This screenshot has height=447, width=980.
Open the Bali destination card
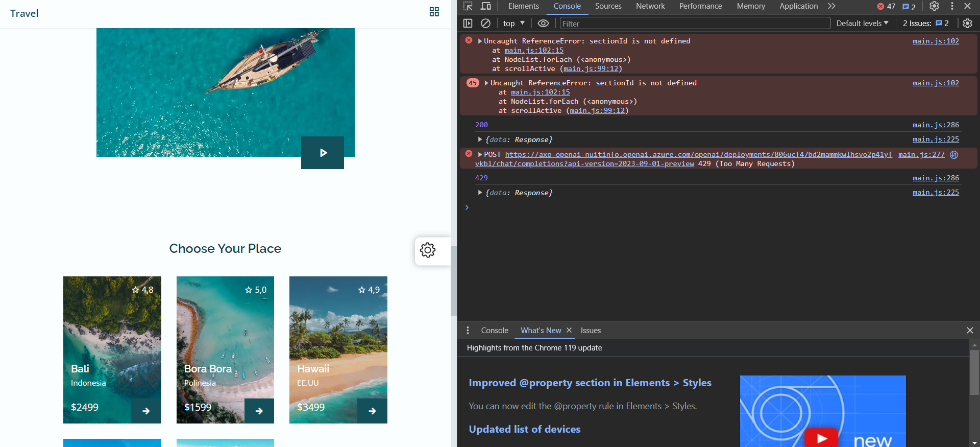click(112, 350)
